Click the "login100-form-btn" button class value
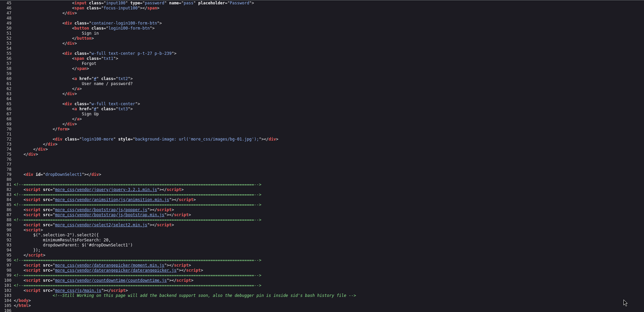This screenshot has width=644, height=312. (x=129, y=28)
